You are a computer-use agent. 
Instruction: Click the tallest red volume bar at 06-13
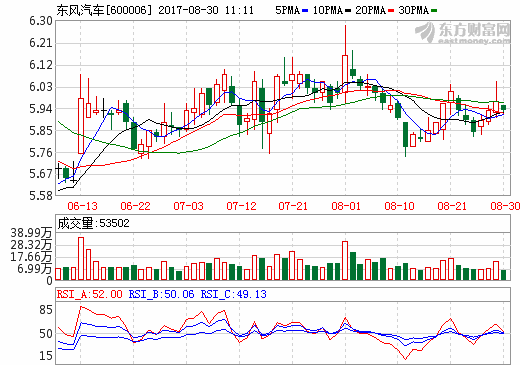[x=81, y=259]
